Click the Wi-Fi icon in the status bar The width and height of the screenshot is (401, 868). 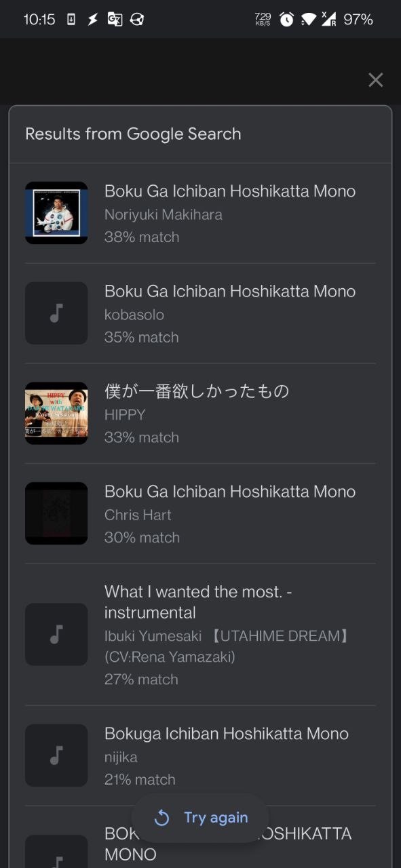[309, 20]
